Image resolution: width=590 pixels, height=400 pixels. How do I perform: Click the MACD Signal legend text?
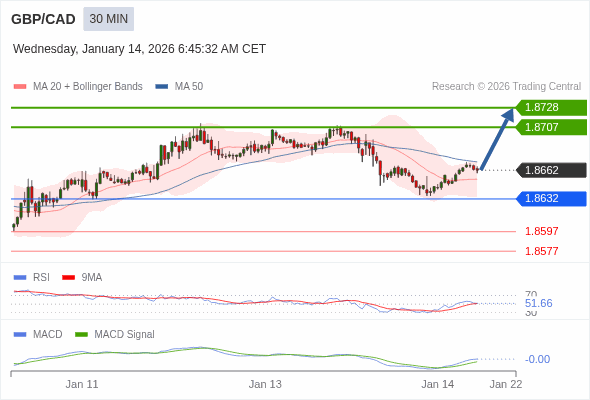pyautogui.click(x=124, y=335)
